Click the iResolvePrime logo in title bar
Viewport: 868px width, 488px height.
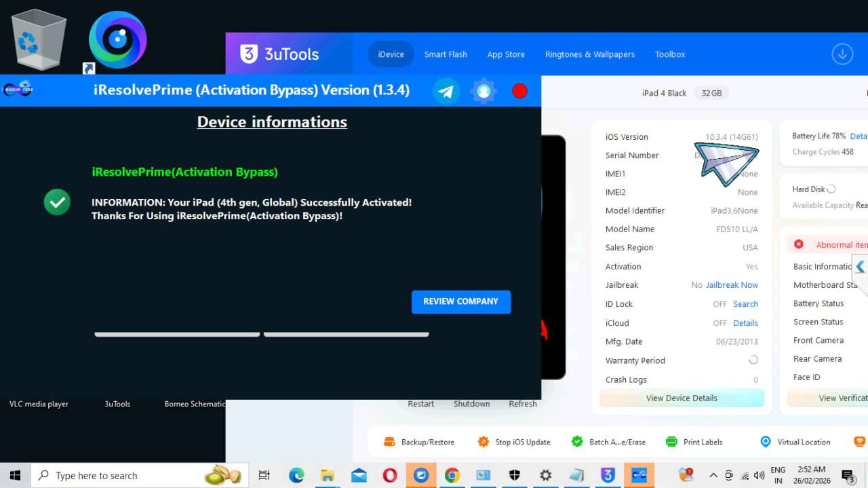(x=18, y=89)
